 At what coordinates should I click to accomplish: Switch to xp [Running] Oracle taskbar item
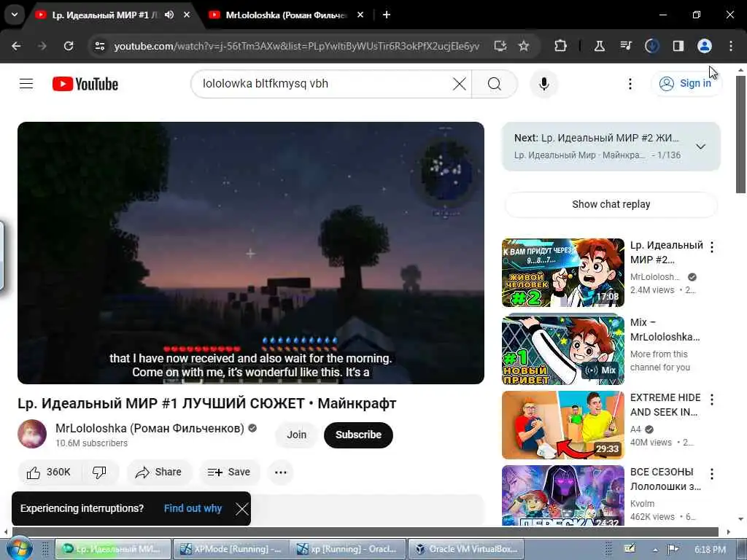pos(347,549)
